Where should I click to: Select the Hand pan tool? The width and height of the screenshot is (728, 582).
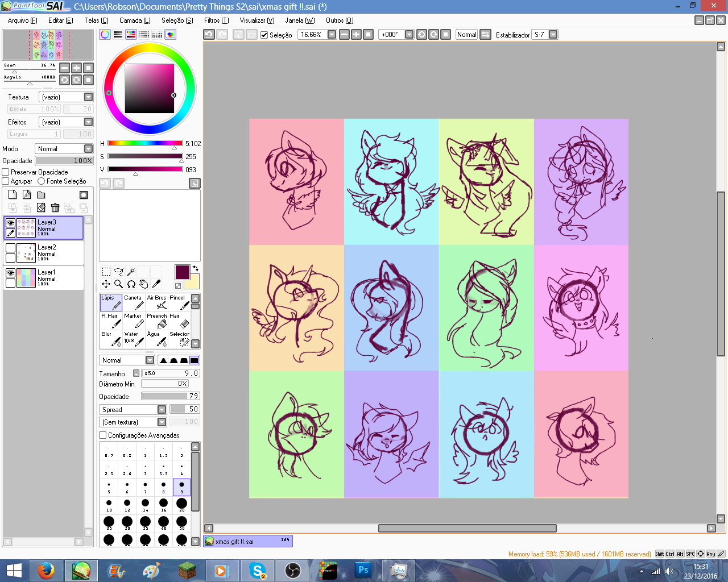click(x=144, y=284)
